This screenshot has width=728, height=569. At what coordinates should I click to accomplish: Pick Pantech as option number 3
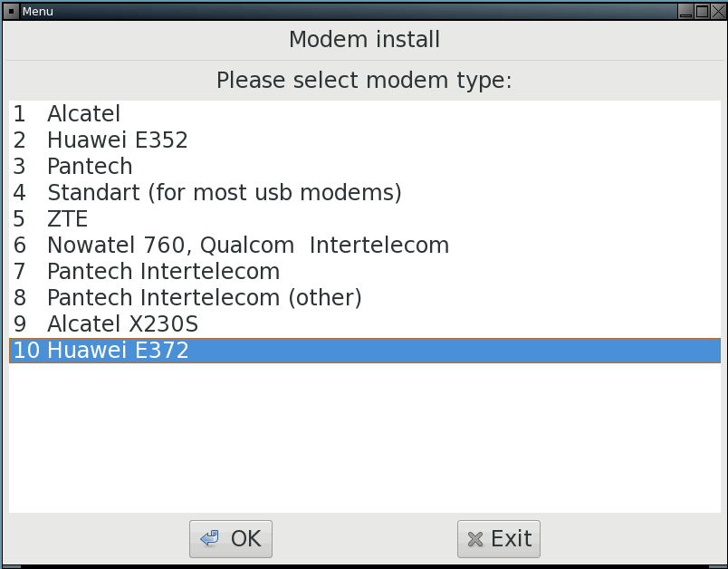click(x=90, y=167)
